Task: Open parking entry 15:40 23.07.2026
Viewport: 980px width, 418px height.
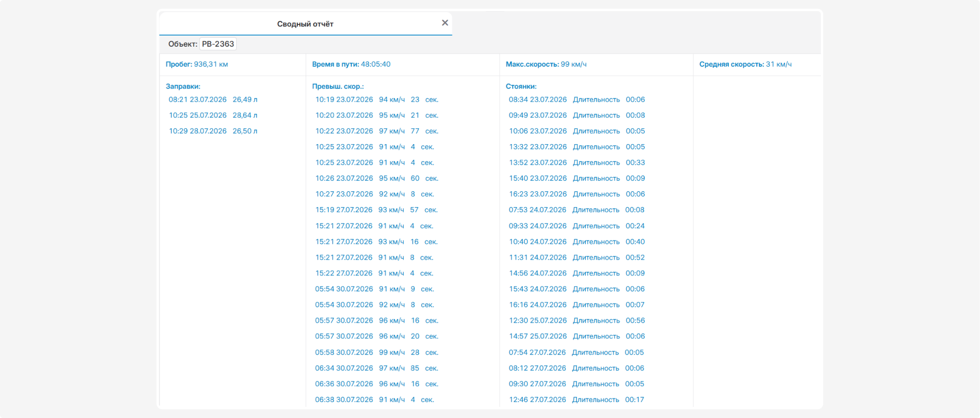Action: (577, 179)
